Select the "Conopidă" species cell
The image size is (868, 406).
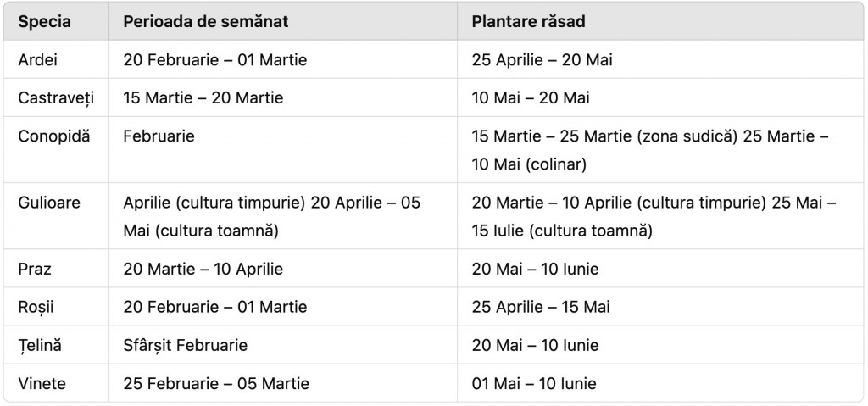[x=54, y=136]
